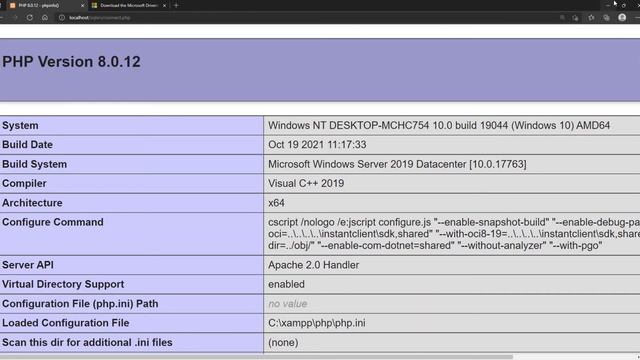Click the Windows NT DESKTOP-MCHC754 system value
The height and width of the screenshot is (360, 640).
click(x=439, y=125)
